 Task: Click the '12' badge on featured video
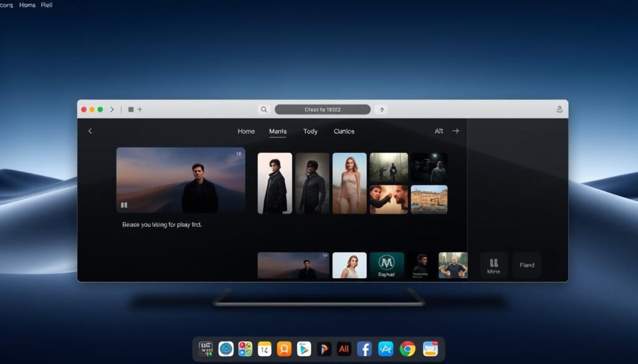[239, 154]
